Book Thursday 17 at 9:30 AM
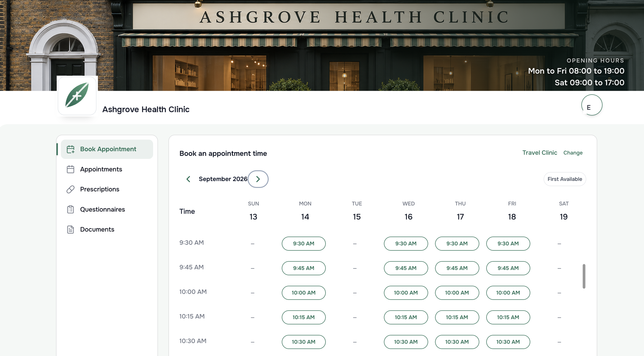 pos(457,244)
